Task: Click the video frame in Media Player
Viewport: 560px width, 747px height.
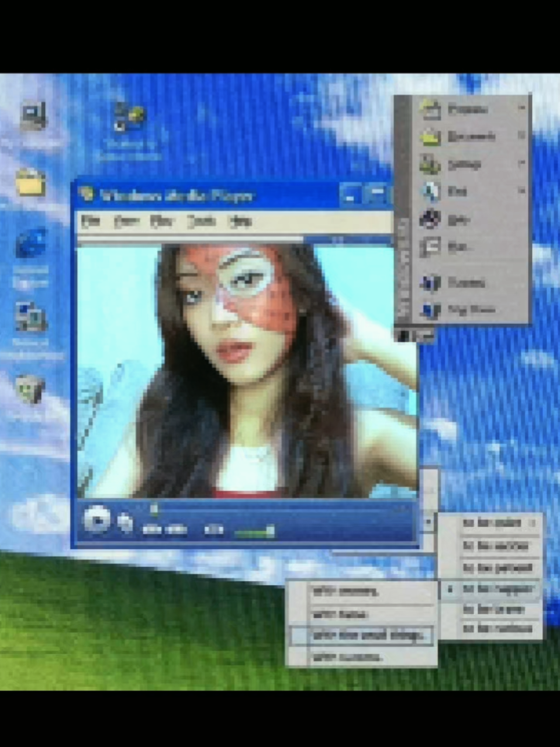Action: (x=248, y=371)
